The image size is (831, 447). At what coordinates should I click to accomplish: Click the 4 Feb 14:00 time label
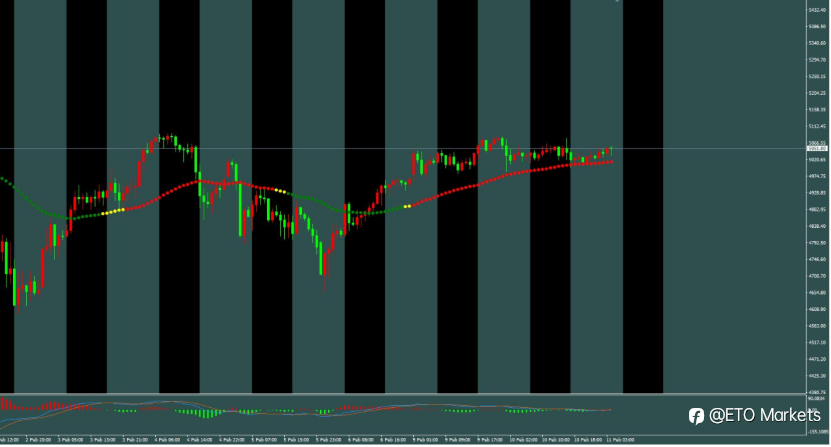click(199, 440)
